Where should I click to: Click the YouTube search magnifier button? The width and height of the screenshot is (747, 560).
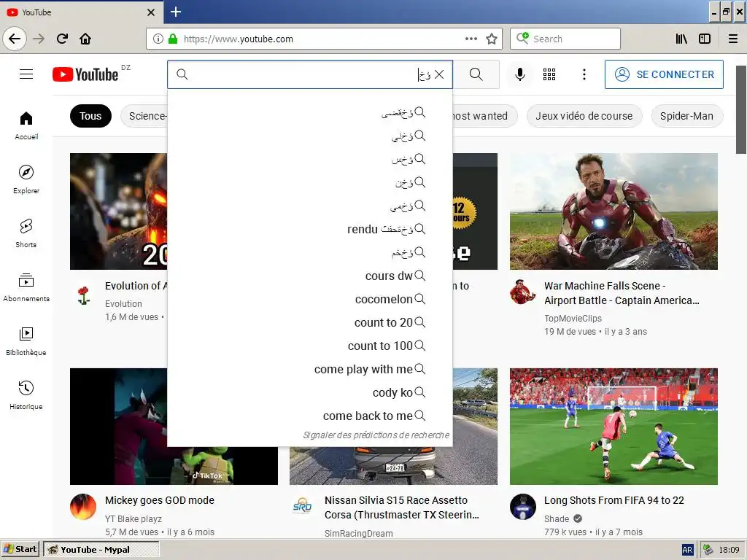click(476, 74)
